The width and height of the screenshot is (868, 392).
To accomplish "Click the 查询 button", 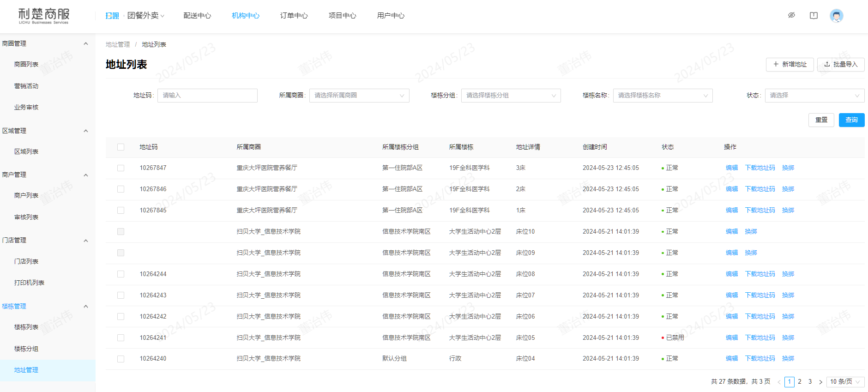I will [x=852, y=120].
